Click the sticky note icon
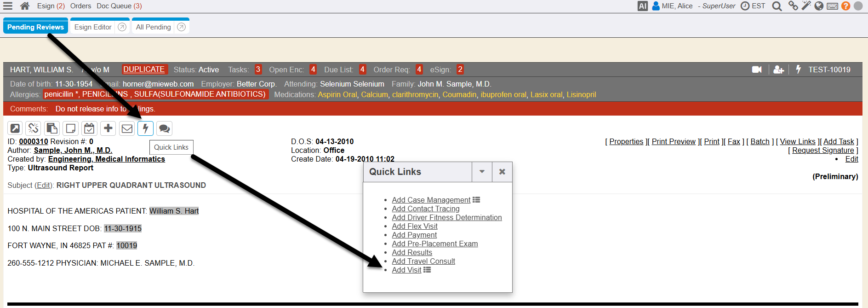The height and width of the screenshot is (308, 868). click(71, 128)
